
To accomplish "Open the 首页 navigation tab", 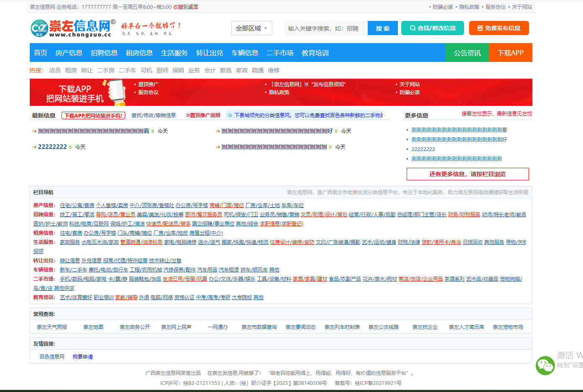I will [x=41, y=53].
